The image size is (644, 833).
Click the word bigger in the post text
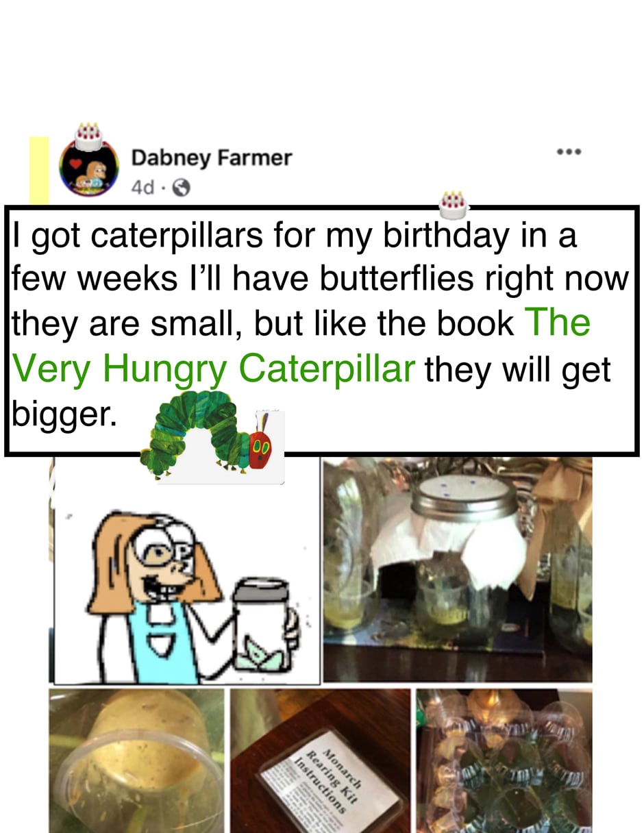tap(60, 416)
